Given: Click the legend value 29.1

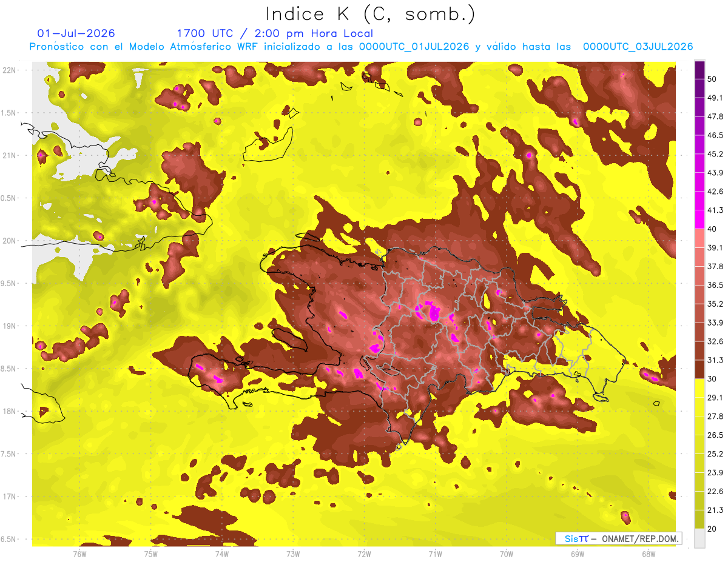Looking at the screenshot, I should click(715, 398).
